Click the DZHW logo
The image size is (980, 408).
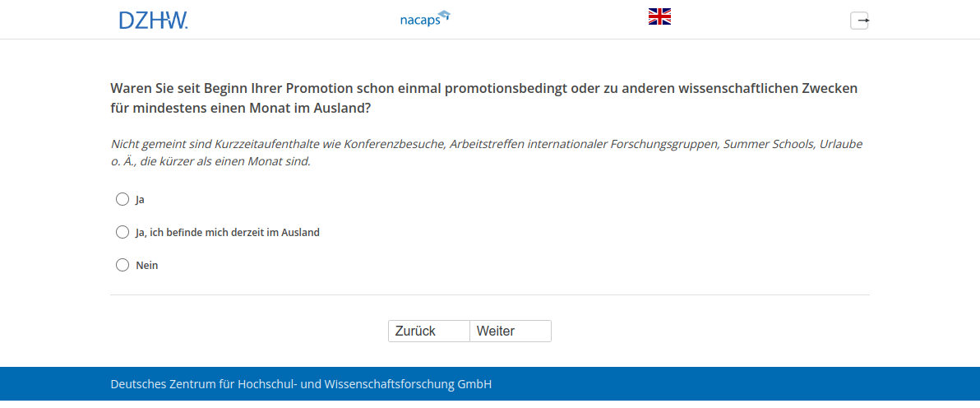[153, 20]
